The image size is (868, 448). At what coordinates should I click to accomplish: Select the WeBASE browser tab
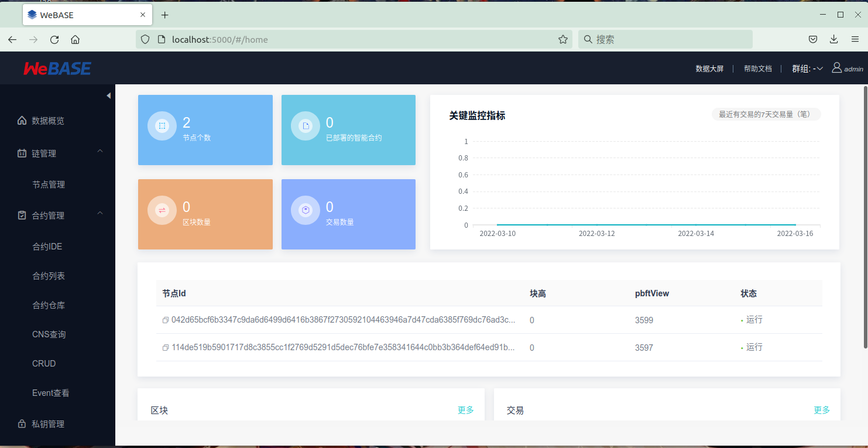pyautogui.click(x=88, y=15)
